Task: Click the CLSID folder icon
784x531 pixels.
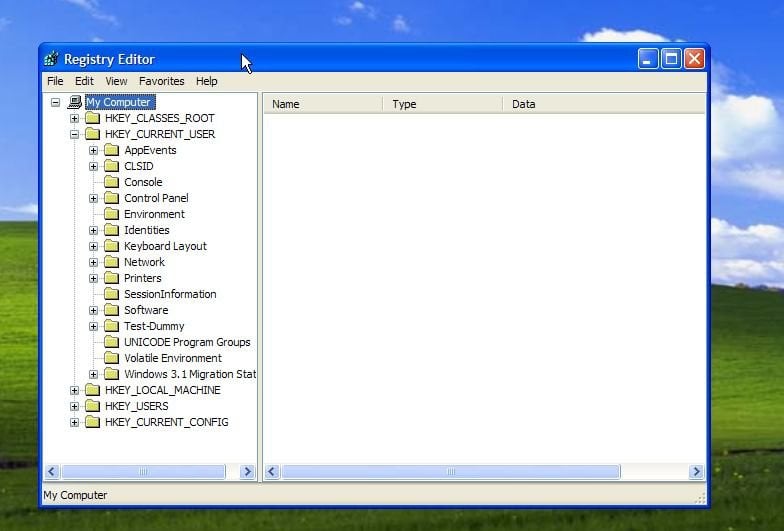Action: 112,166
